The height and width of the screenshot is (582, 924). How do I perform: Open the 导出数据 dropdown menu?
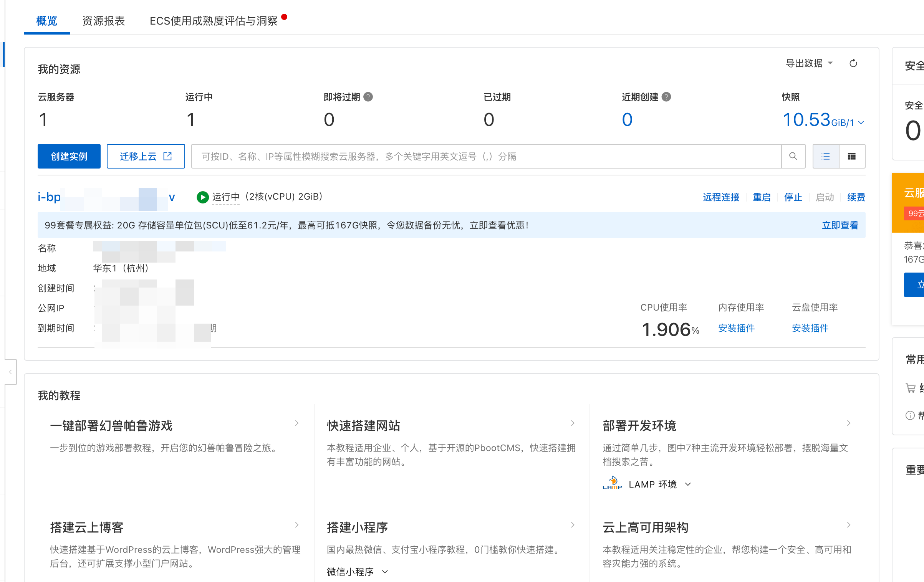click(x=809, y=63)
